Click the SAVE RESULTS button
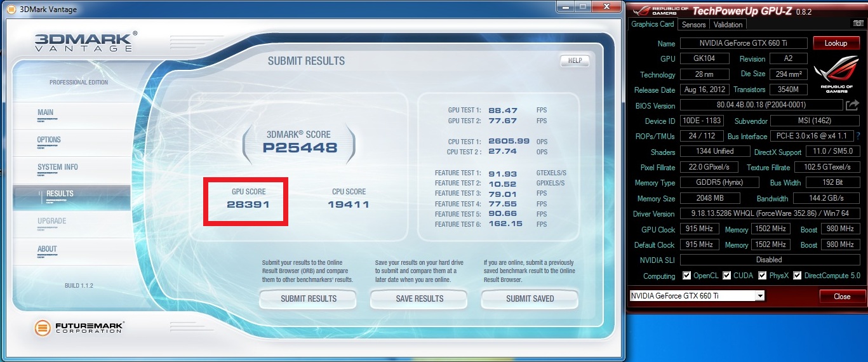Screen dimensions: 868x362 tap(419, 298)
